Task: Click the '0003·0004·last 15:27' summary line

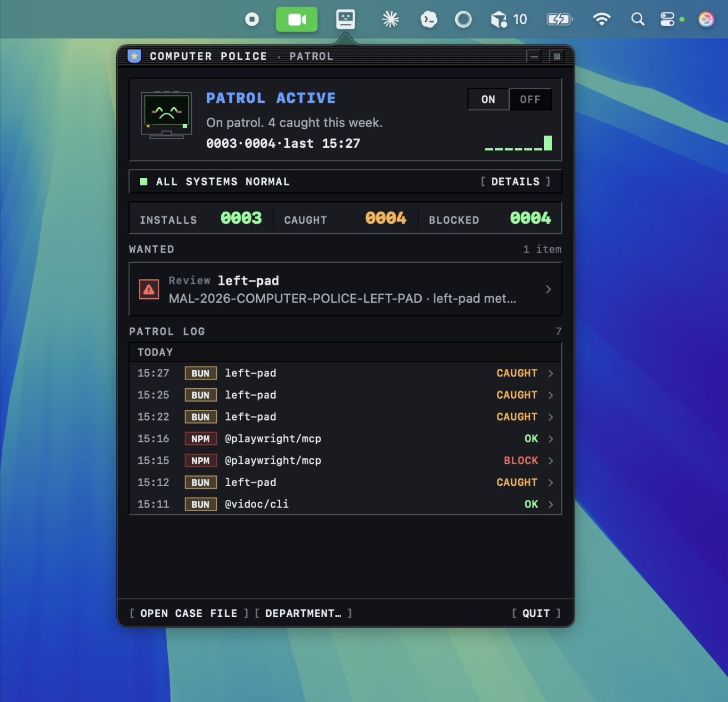Action: 283,144
